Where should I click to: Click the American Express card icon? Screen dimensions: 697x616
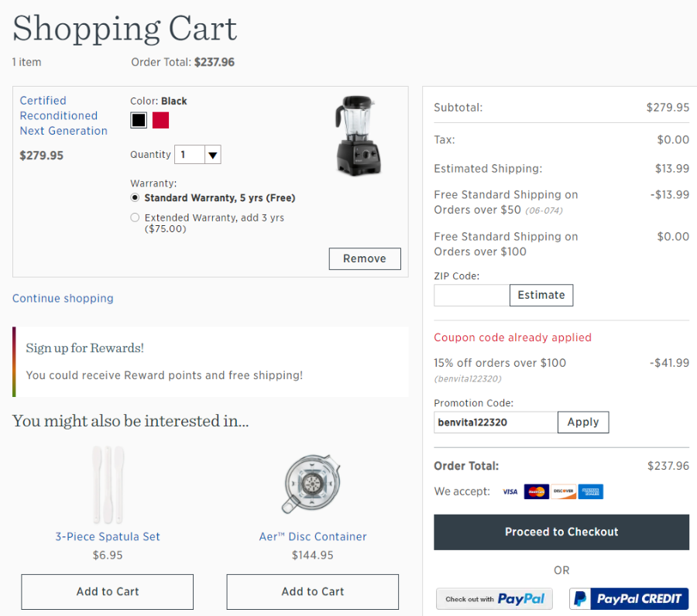click(591, 491)
